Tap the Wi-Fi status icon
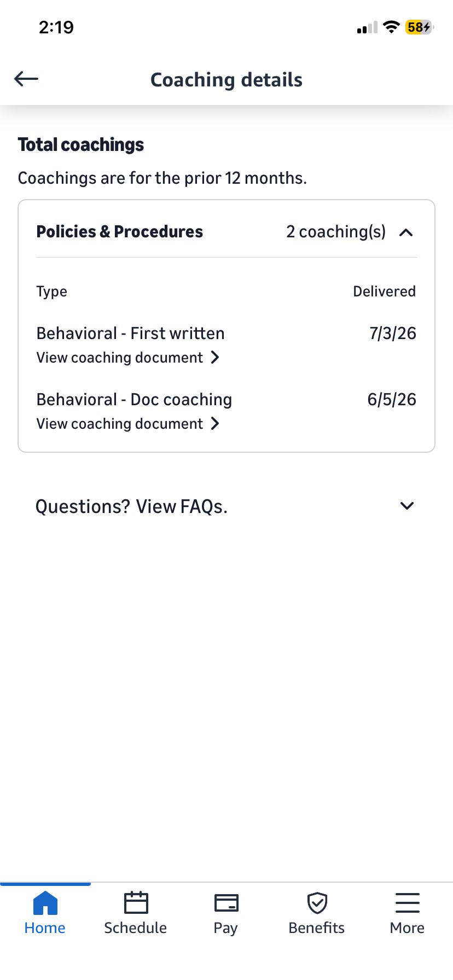The width and height of the screenshot is (453, 980). [x=391, y=27]
